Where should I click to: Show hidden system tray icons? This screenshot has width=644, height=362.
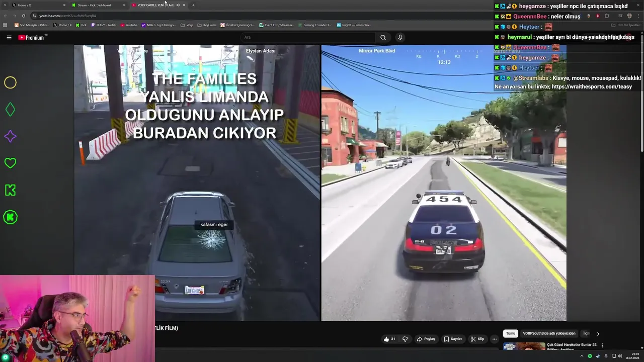(582, 356)
